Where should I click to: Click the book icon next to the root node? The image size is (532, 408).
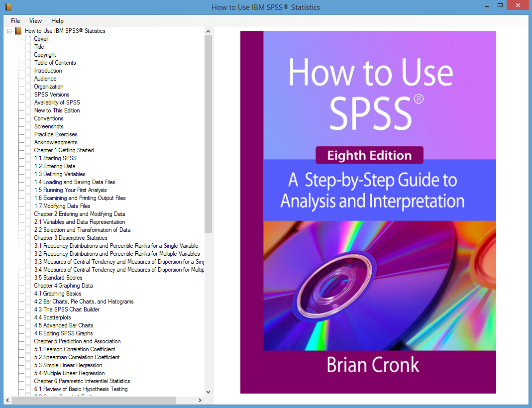(18, 31)
